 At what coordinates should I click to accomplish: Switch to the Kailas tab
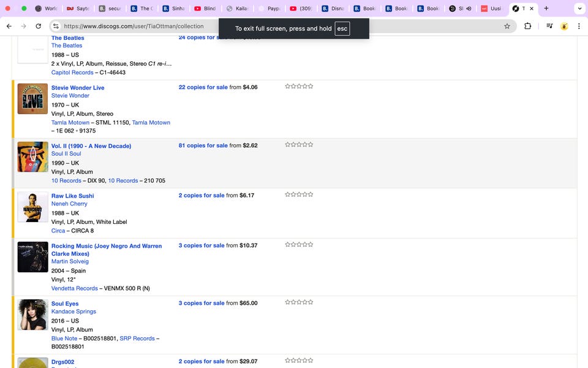coord(238,8)
